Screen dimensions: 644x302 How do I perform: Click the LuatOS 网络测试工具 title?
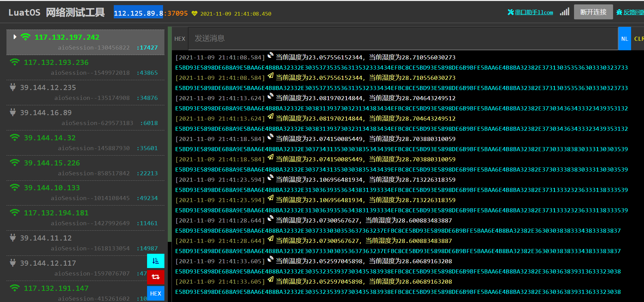pyautogui.click(x=56, y=13)
